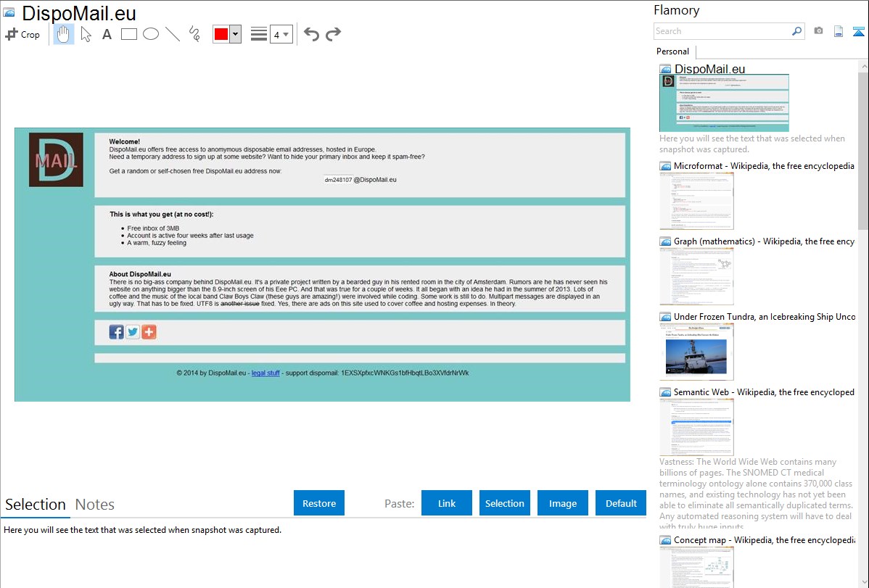869x588 pixels.
Task: Click the document icon beside the camera
Action: [839, 31]
